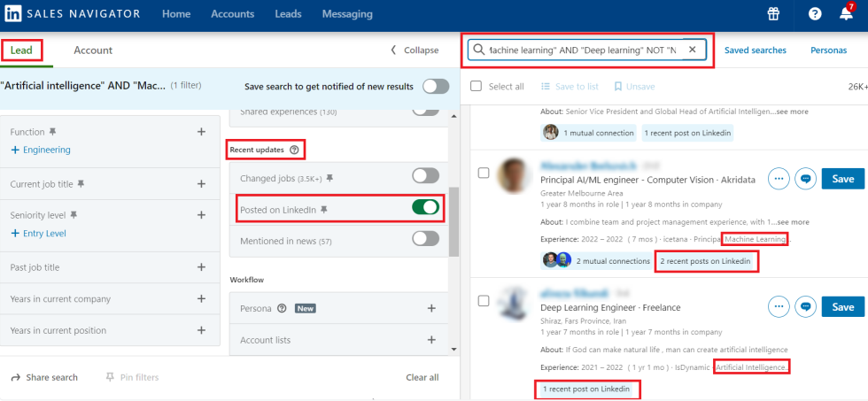Click the pin icon next to Changed jobs
The image size is (868, 401).
coord(329,178)
